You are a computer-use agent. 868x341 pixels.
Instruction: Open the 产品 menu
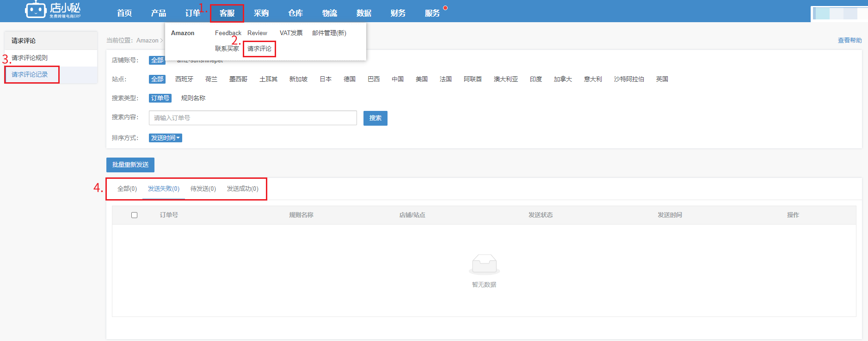159,13
